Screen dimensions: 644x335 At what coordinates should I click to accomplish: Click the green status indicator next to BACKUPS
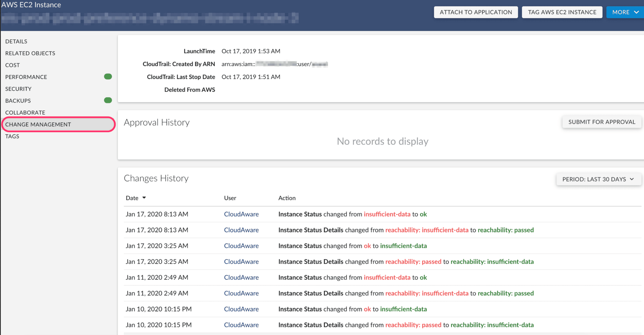pyautogui.click(x=108, y=100)
